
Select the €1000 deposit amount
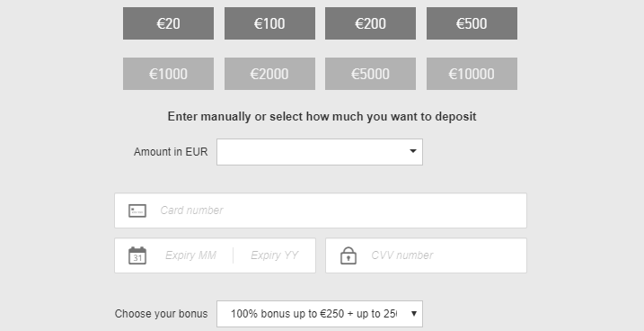pos(168,74)
